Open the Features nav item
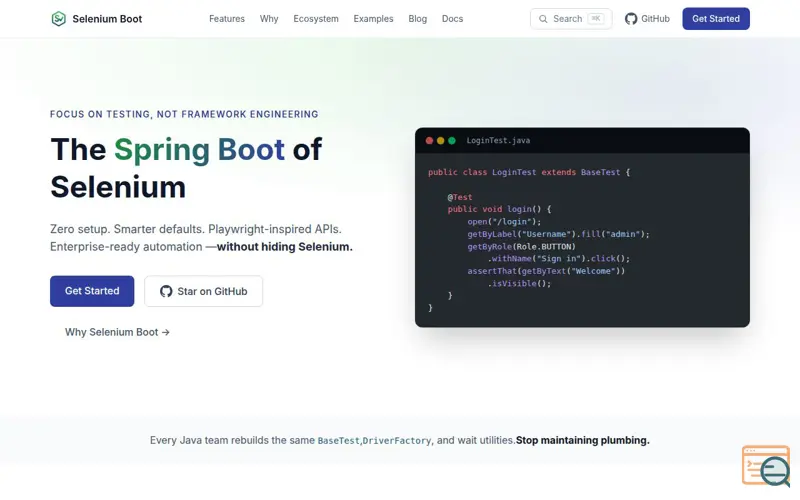Screen dimensions: 800x500 (x=227, y=19)
